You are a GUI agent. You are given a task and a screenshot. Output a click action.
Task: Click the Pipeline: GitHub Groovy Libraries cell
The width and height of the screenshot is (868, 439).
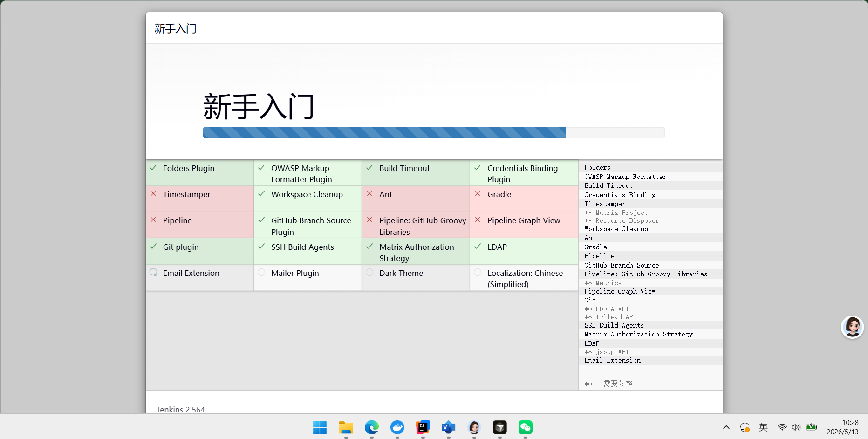pyautogui.click(x=416, y=226)
